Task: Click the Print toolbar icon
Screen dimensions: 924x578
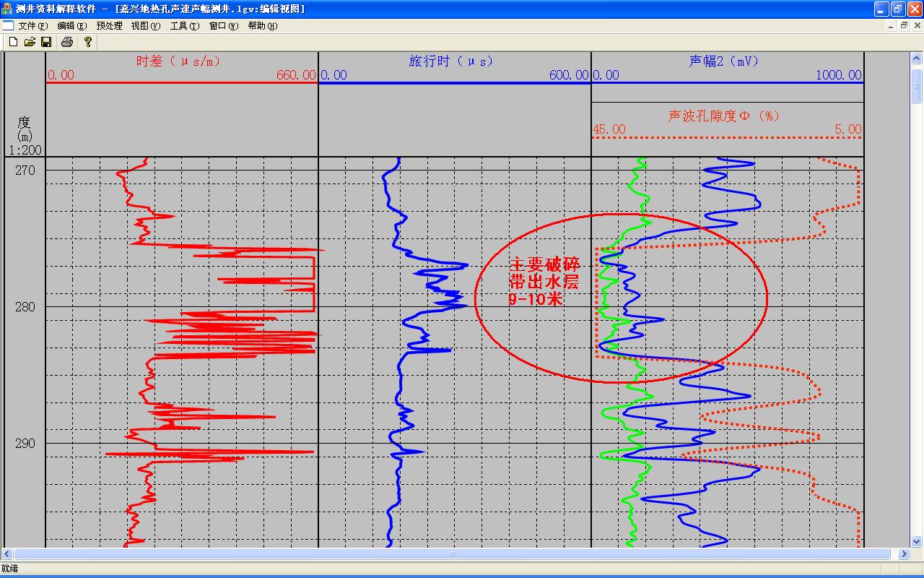Action: coord(67,42)
